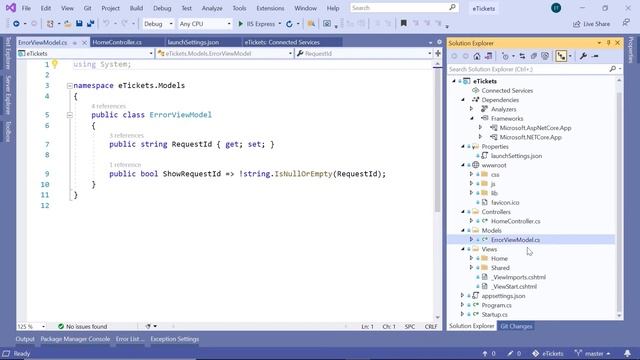640x360 pixels.
Task: Select appsettings.json in Solution Explorer
Action: [x=503, y=296]
